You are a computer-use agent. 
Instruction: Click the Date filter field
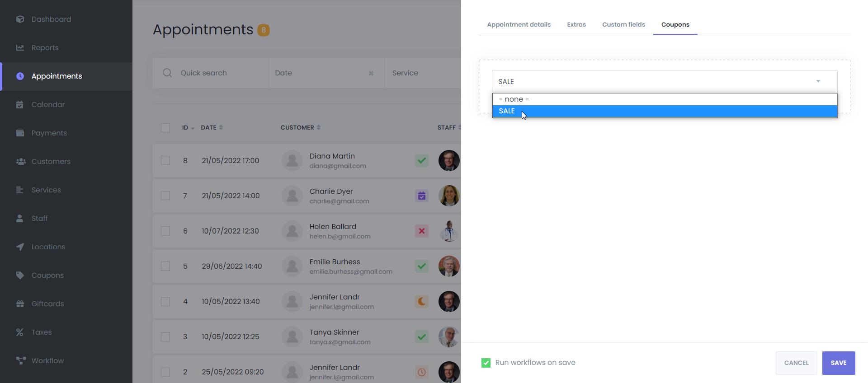click(326, 73)
